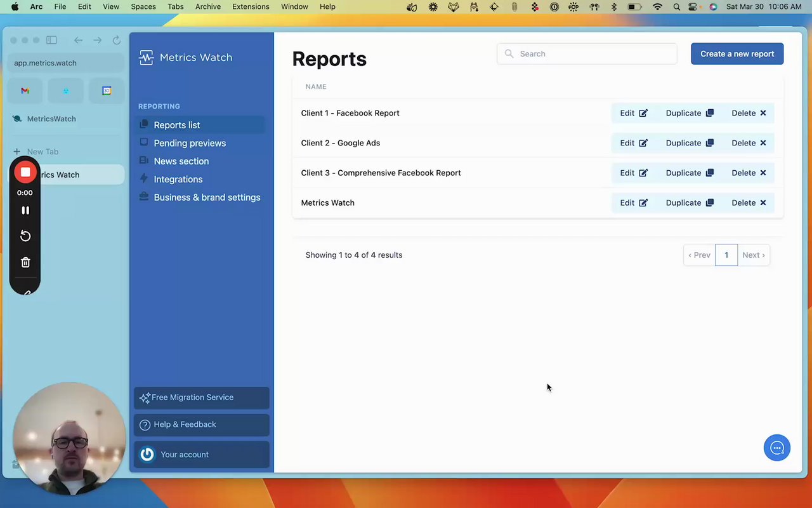This screenshot has height=508, width=812.
Task: Open the Archive menu
Action: coord(208,7)
